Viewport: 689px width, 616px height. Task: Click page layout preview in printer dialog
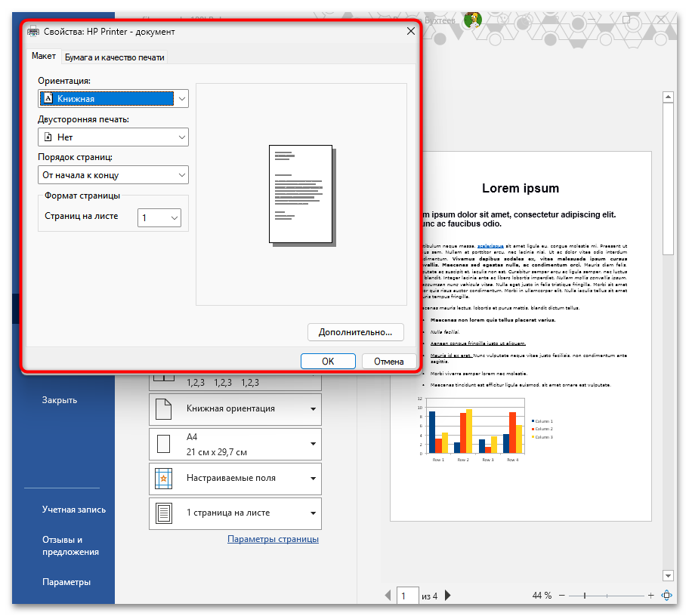[301, 195]
